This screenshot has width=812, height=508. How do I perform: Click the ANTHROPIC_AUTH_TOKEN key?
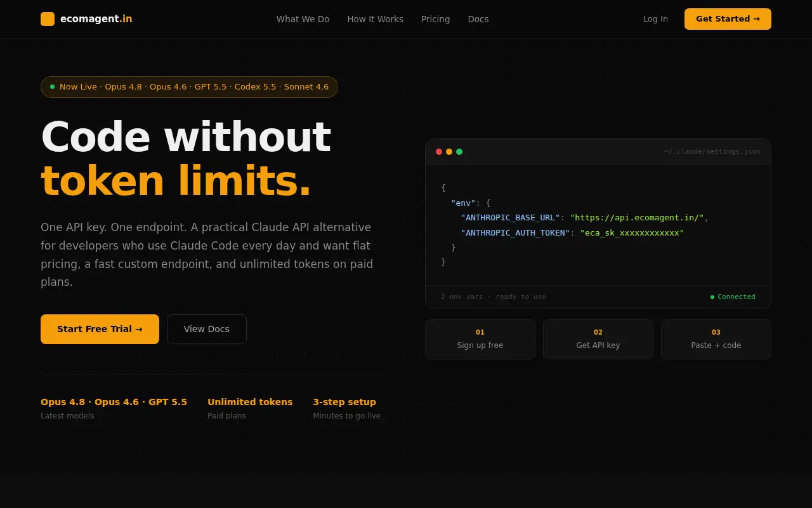[x=515, y=233]
